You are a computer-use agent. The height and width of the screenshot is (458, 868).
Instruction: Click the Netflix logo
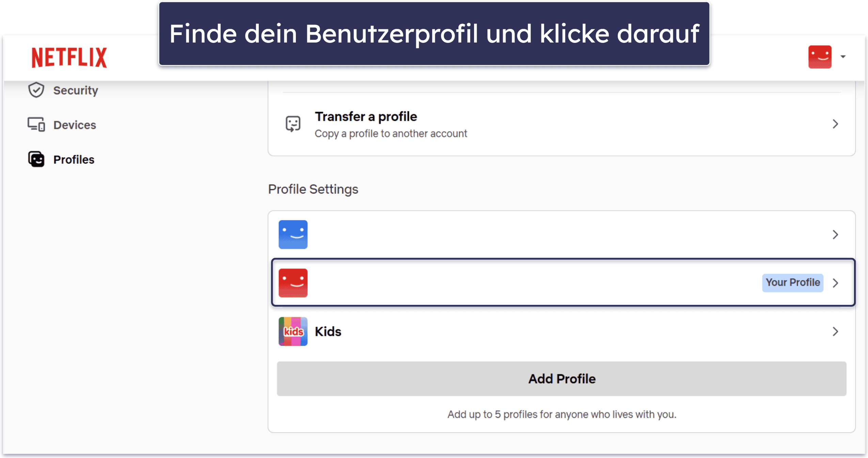pyautogui.click(x=69, y=57)
